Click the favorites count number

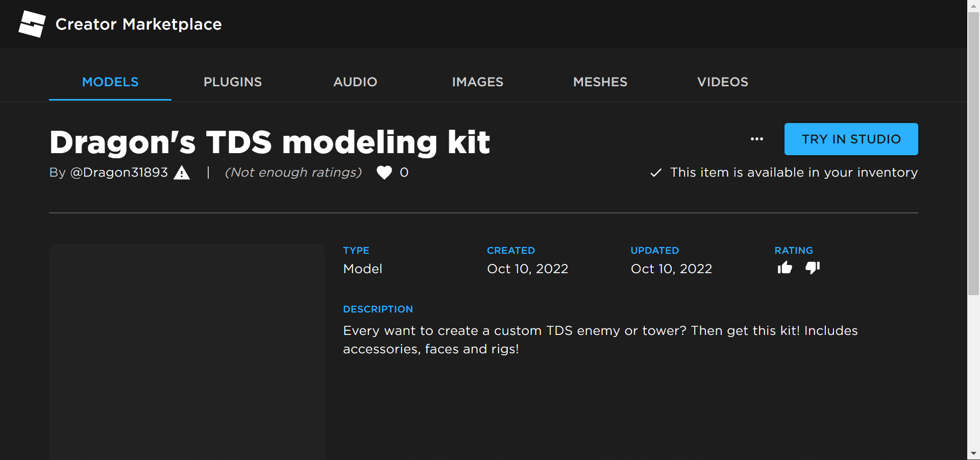pyautogui.click(x=404, y=173)
